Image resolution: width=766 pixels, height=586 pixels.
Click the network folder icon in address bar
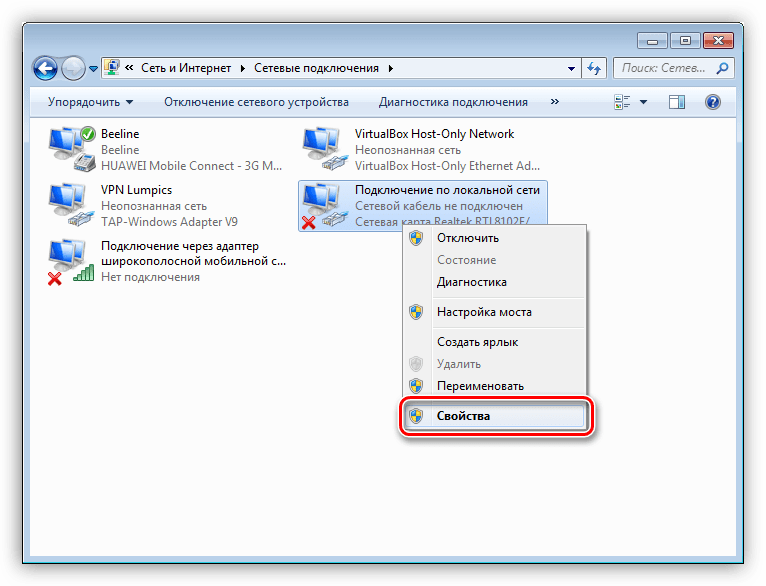tap(112, 68)
